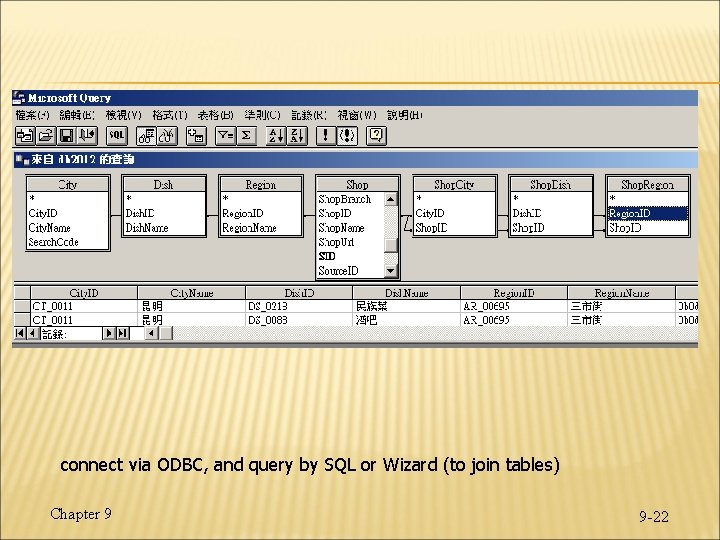Open the 格式 (Format) menu
The image size is (720, 540).
pyautogui.click(x=170, y=115)
